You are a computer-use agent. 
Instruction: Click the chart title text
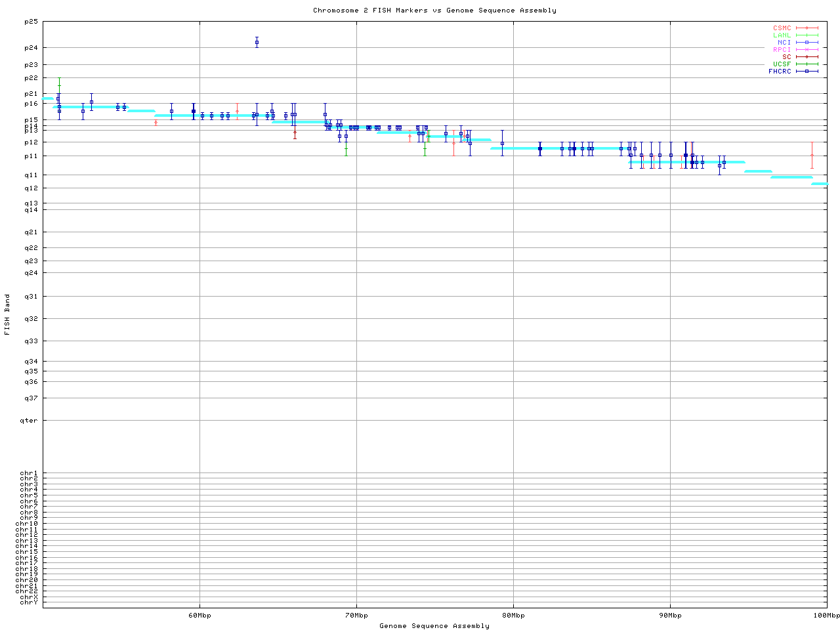click(434, 10)
